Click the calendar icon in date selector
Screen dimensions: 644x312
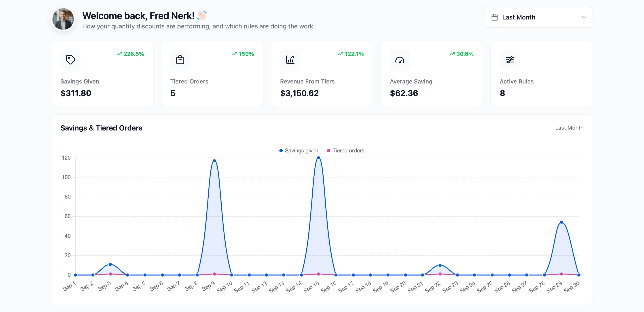[494, 17]
